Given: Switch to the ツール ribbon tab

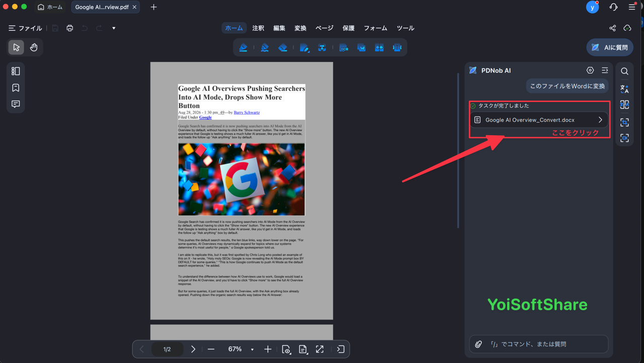Looking at the screenshot, I should pyautogui.click(x=406, y=28).
